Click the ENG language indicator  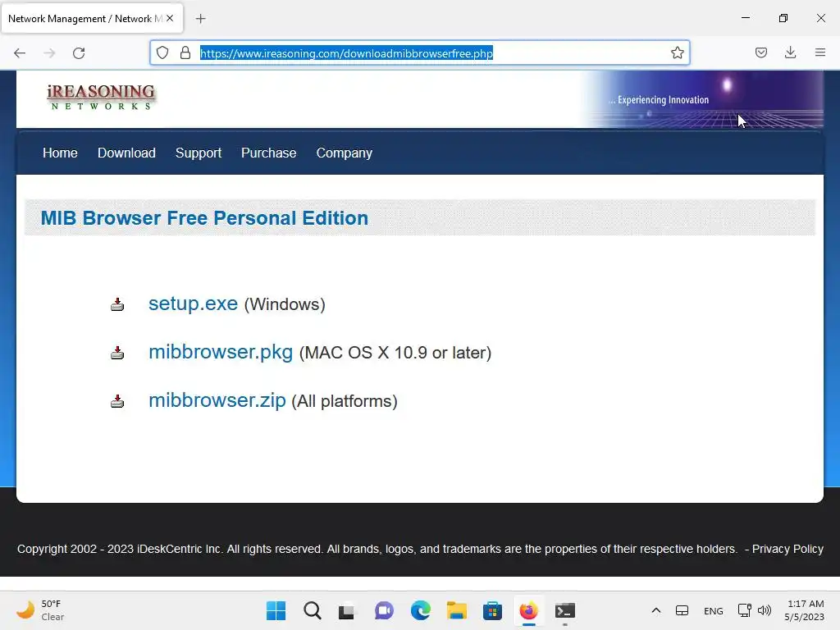(x=713, y=611)
